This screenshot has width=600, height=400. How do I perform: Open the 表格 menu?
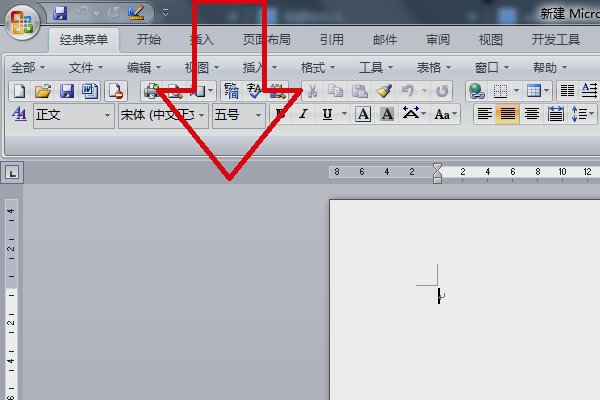click(x=434, y=68)
